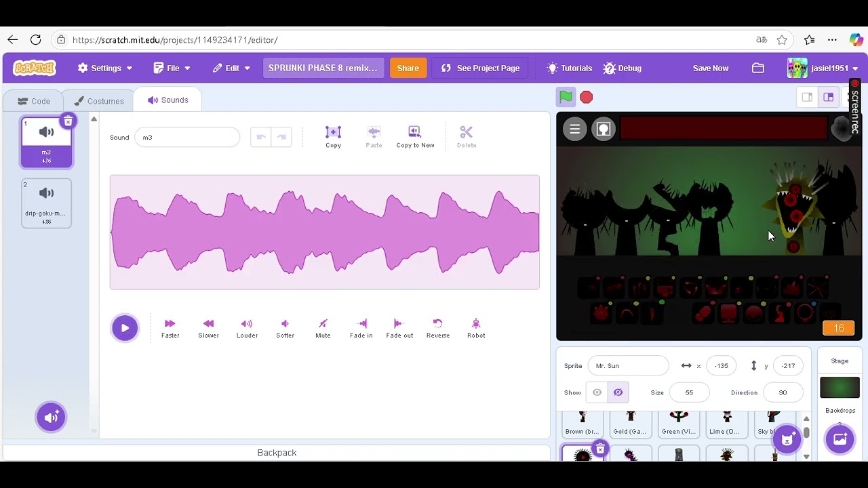
Task: Delete the m3 sound via trash icon
Action: pyautogui.click(x=68, y=121)
